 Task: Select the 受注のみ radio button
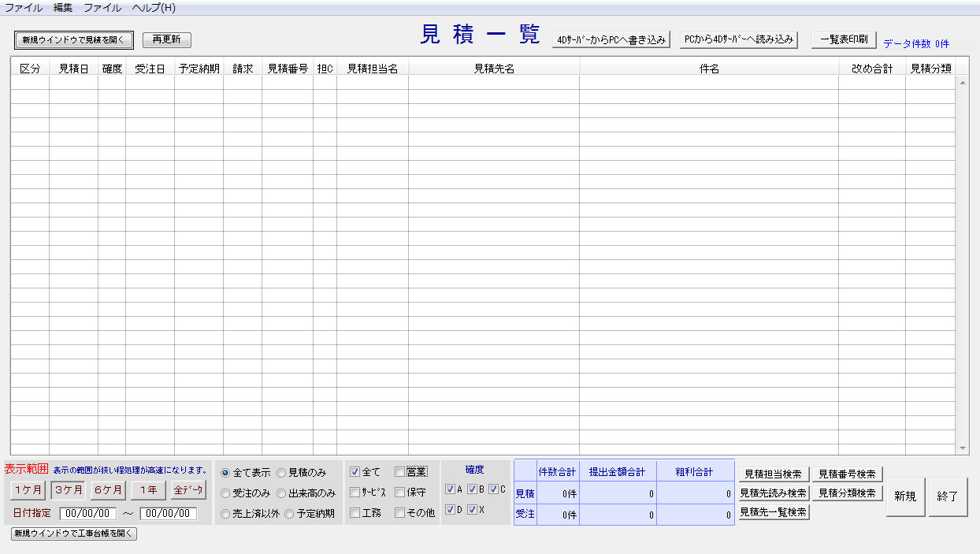226,493
